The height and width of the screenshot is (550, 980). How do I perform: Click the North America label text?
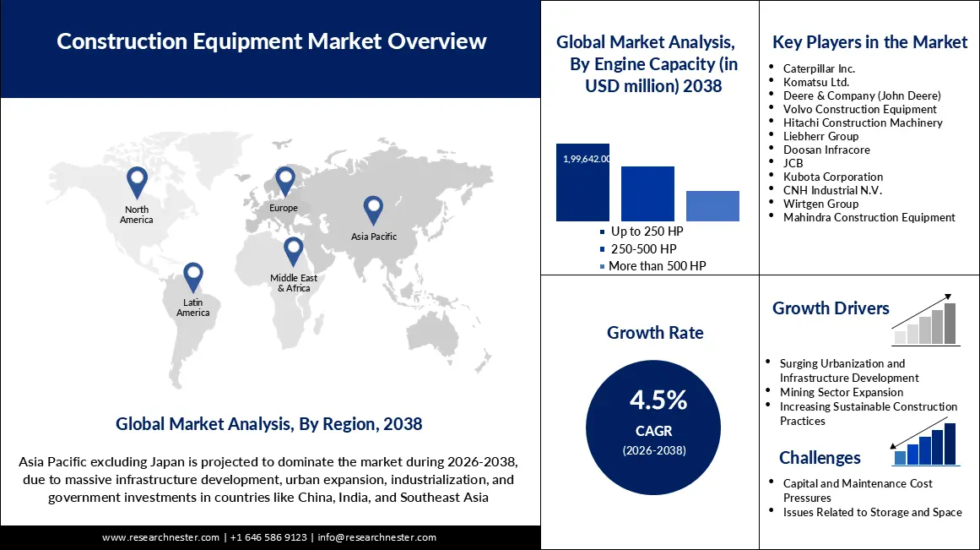pyautogui.click(x=136, y=215)
